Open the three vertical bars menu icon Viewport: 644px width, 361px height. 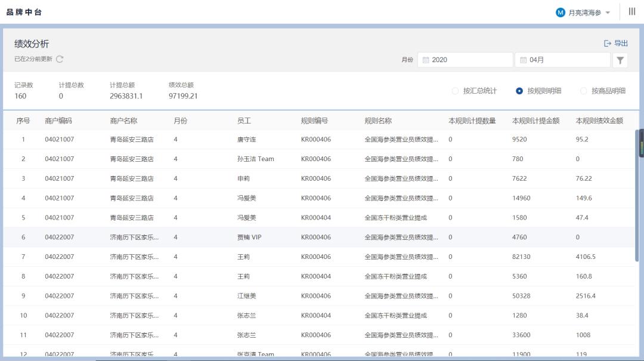click(632, 12)
